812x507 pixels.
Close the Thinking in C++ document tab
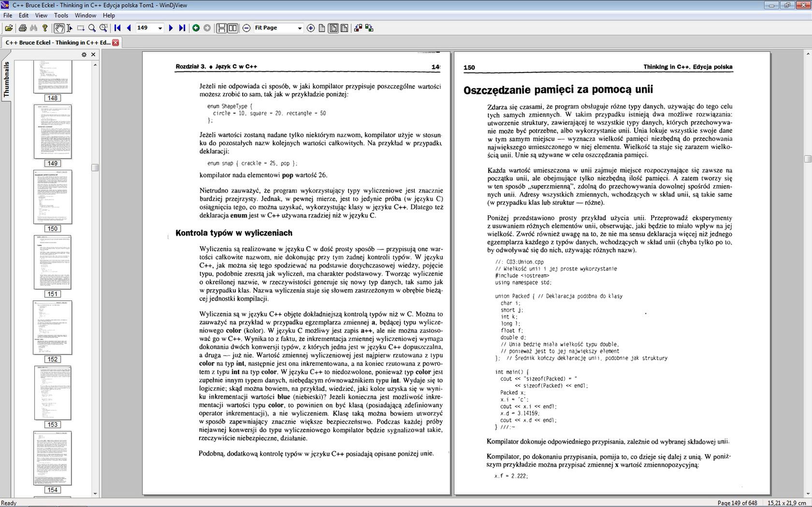pyautogui.click(x=116, y=43)
